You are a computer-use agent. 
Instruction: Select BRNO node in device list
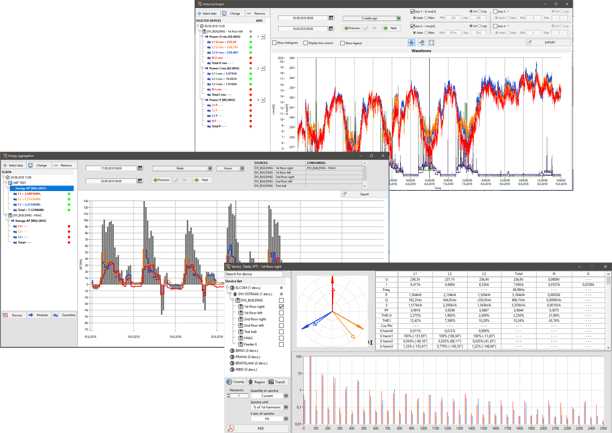(243, 351)
